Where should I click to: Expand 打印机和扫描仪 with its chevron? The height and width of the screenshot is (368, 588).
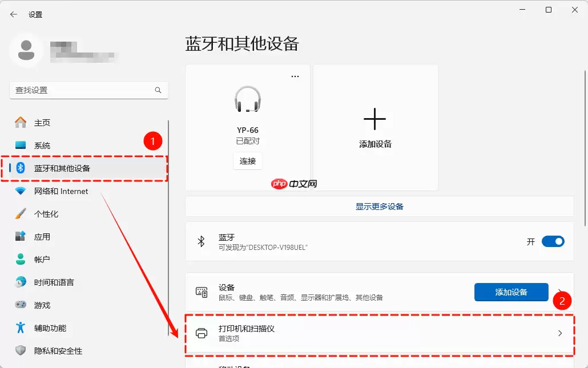tap(560, 333)
